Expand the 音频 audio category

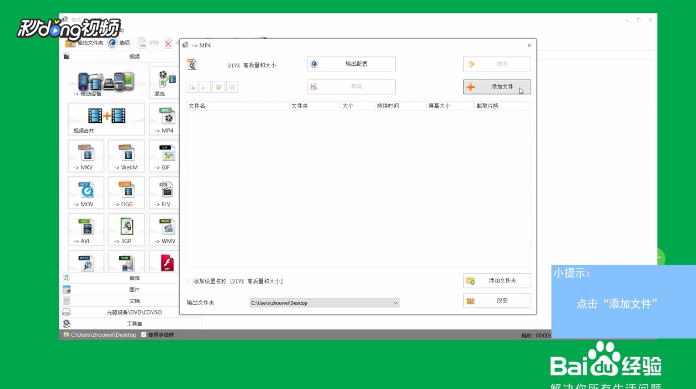(134, 278)
